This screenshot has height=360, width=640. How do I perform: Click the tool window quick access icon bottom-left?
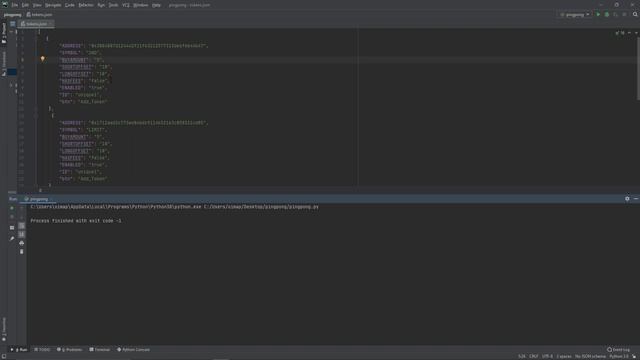pyautogui.click(x=4, y=356)
